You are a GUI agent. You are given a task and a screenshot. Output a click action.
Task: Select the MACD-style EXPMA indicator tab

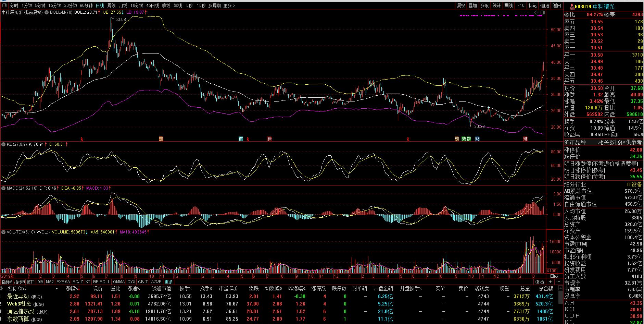tap(63, 282)
